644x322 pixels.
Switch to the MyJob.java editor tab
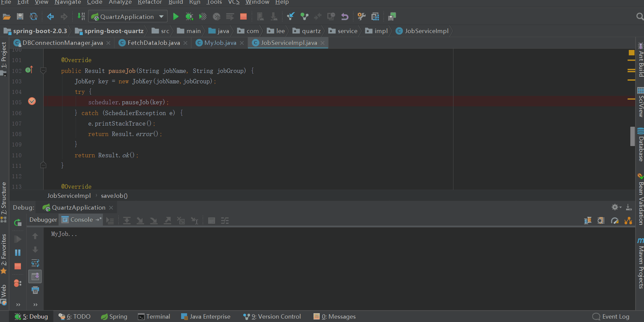pyautogui.click(x=220, y=43)
